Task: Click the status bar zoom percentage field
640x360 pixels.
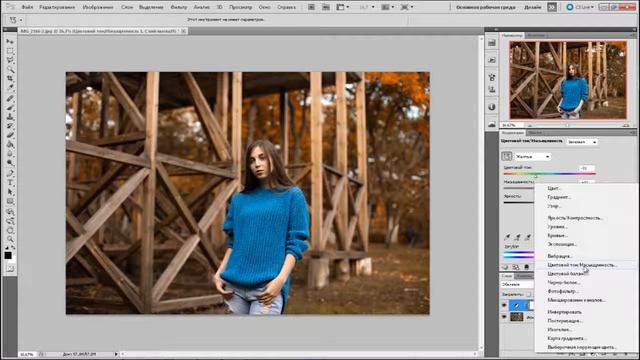Action: tap(27, 354)
